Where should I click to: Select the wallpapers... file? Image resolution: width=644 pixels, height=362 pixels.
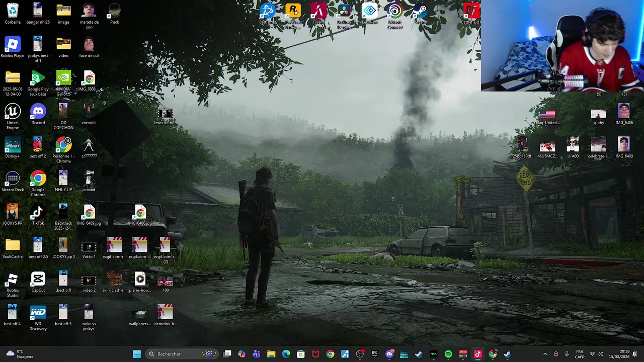140,315
